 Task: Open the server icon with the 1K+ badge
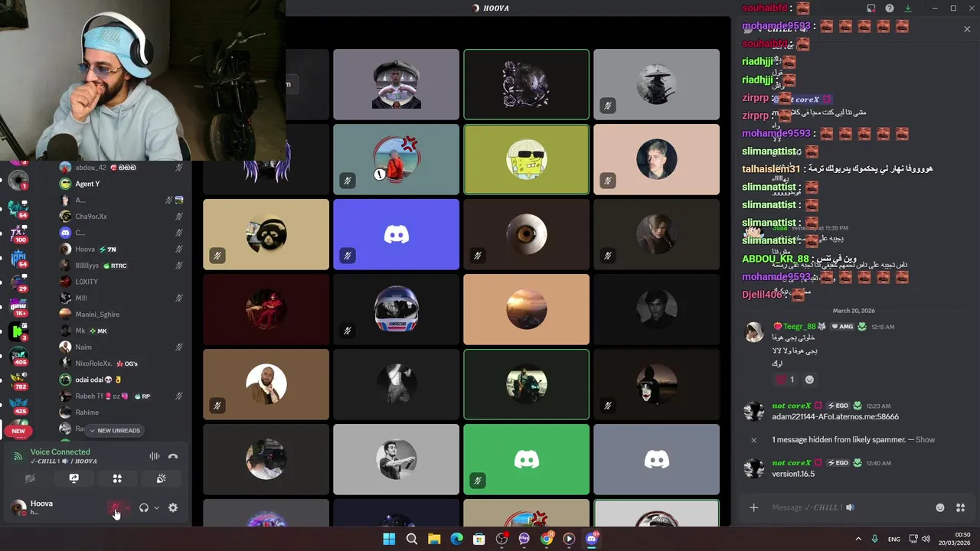click(x=18, y=307)
